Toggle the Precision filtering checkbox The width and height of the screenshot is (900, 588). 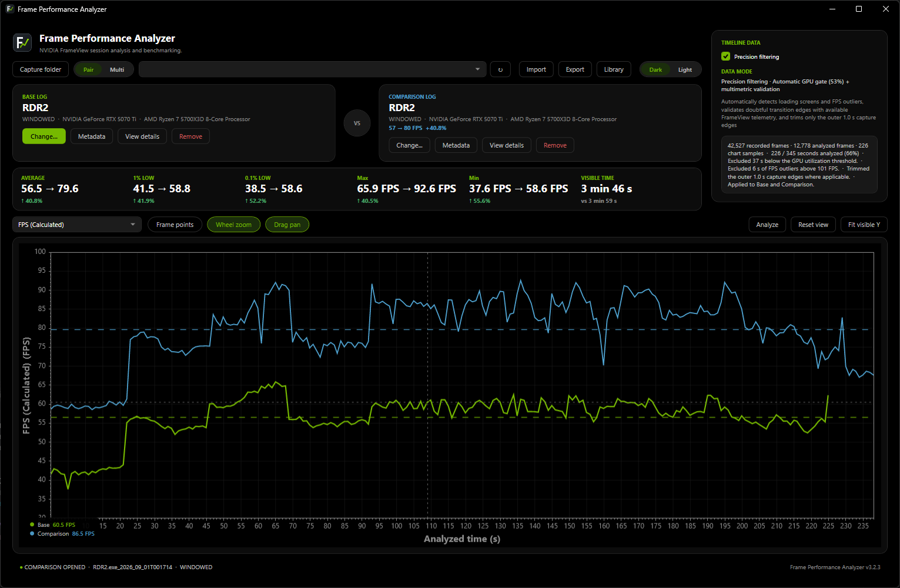pyautogui.click(x=725, y=56)
